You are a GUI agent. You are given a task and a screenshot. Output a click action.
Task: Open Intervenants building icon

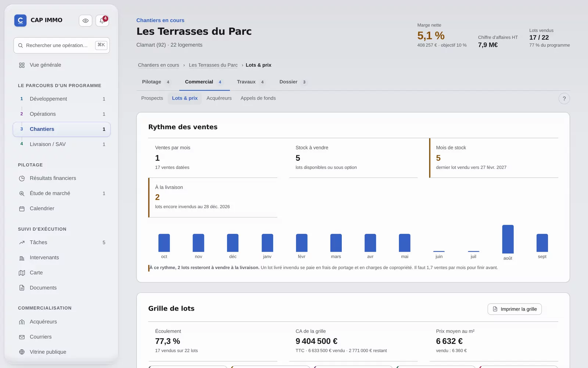(x=22, y=258)
